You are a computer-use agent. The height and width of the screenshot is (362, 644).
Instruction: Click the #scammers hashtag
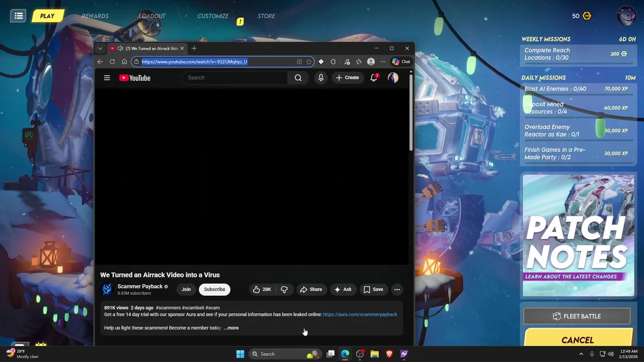[x=168, y=308]
